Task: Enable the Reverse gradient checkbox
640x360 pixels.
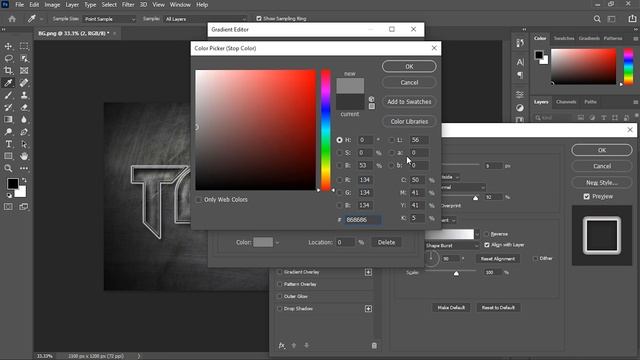Action: [x=487, y=234]
